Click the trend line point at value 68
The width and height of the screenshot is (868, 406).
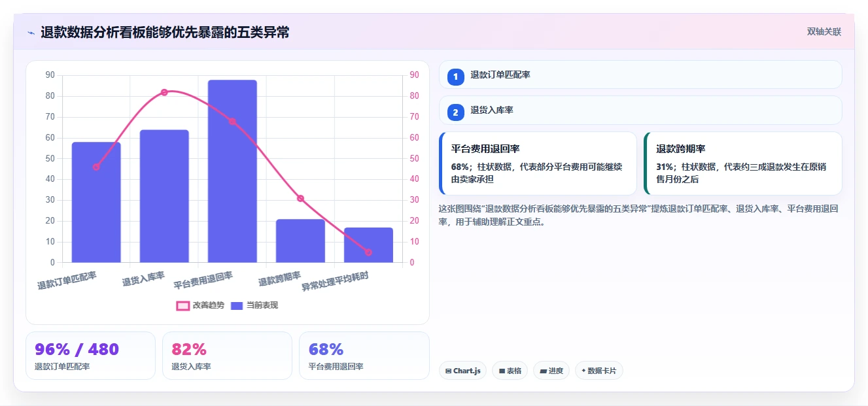tap(232, 121)
